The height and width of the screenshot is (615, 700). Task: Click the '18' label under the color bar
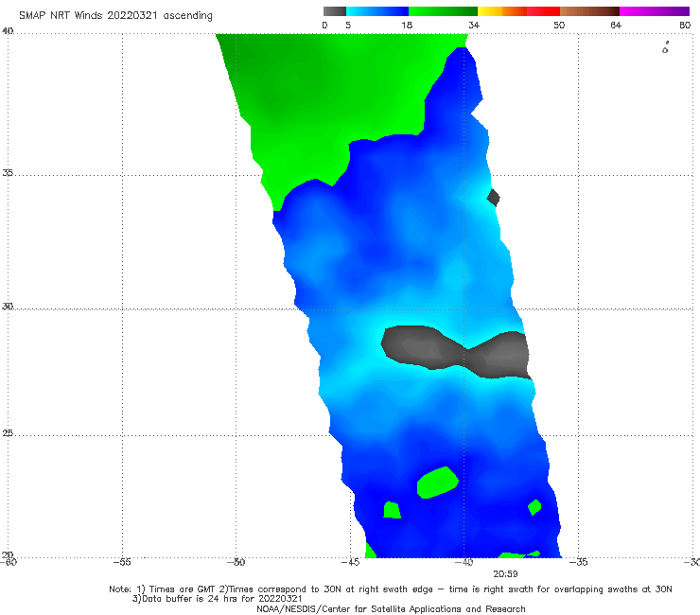point(407,26)
